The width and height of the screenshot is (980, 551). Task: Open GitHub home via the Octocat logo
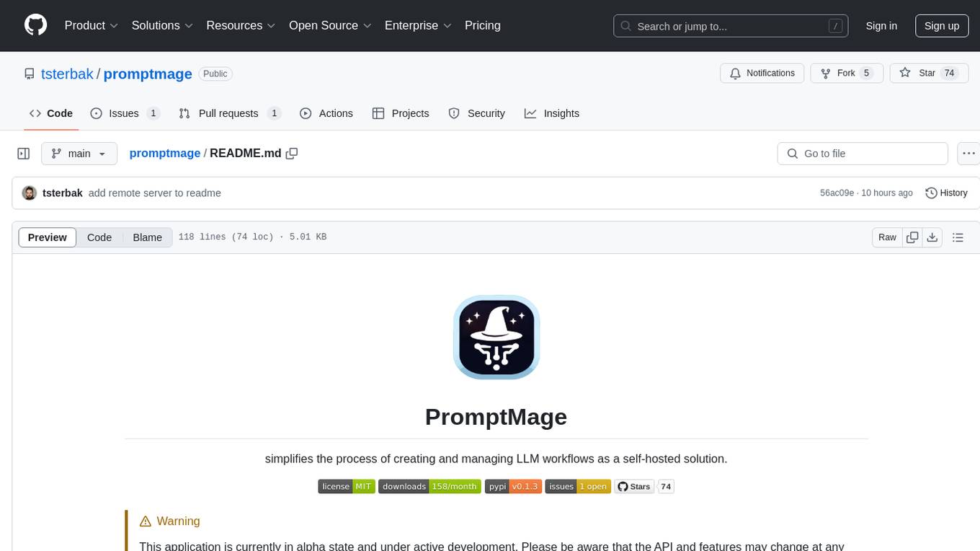pos(35,25)
